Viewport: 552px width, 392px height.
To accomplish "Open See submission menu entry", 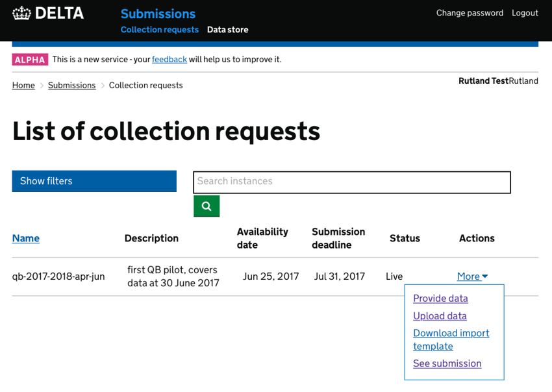I will click(447, 363).
